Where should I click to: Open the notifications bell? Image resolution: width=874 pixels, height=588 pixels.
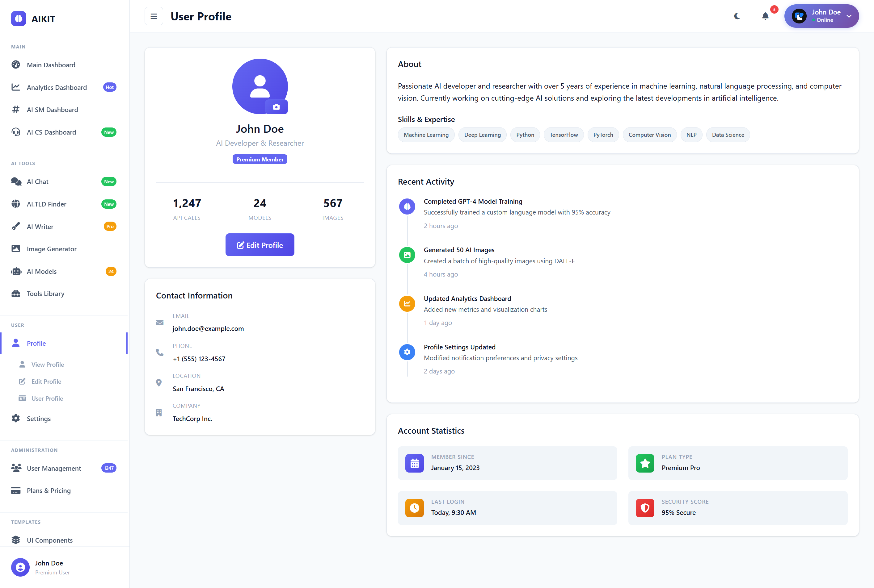point(765,16)
